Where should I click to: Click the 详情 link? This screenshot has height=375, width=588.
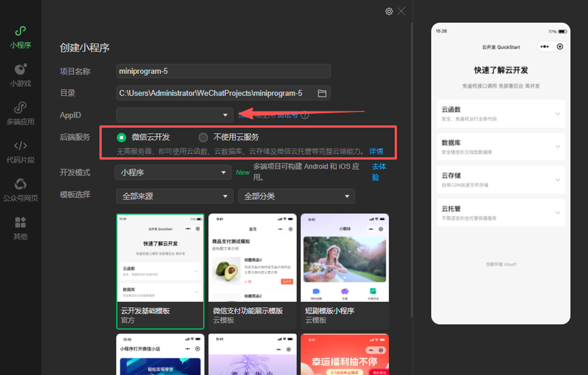[376, 151]
